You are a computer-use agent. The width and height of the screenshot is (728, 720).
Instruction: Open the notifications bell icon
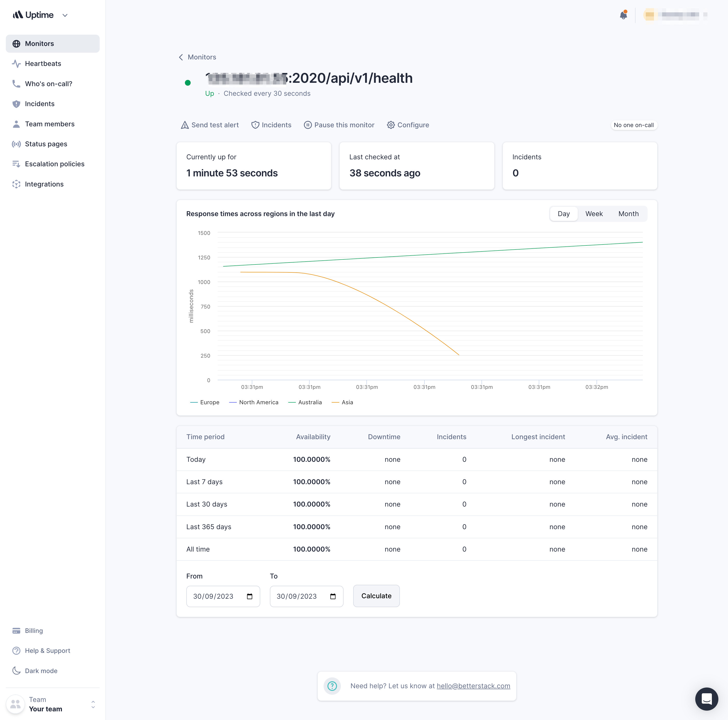pyautogui.click(x=623, y=15)
